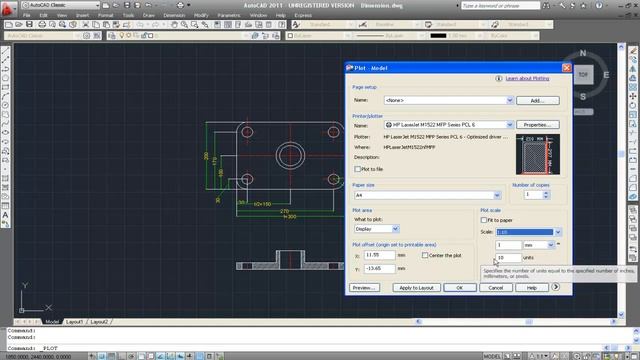
Task: Click the Save disk icon in Standard toolbar
Action: [x=29, y=25]
